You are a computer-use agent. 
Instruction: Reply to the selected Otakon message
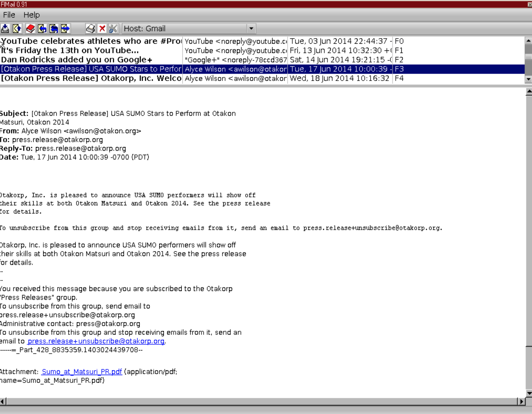pos(42,28)
